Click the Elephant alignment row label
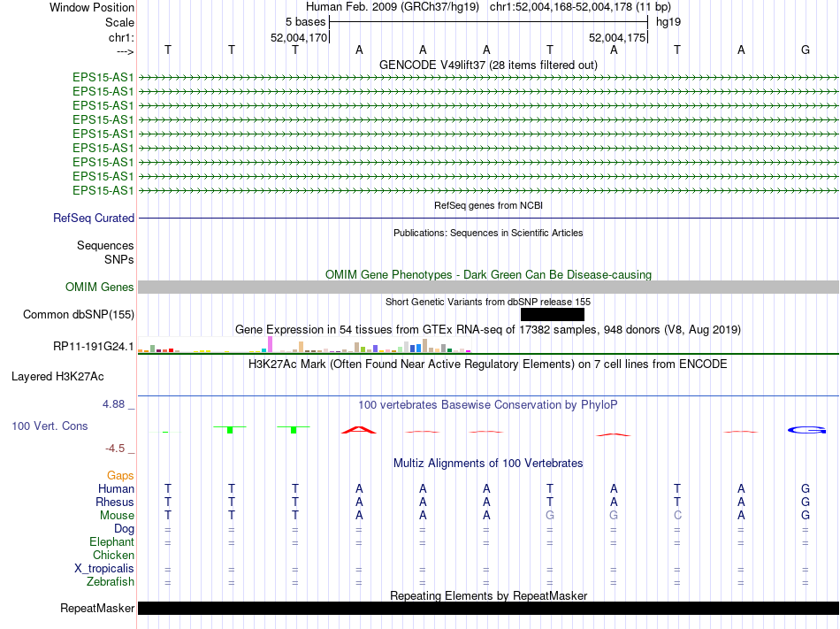The height and width of the screenshot is (629, 840). [111, 541]
